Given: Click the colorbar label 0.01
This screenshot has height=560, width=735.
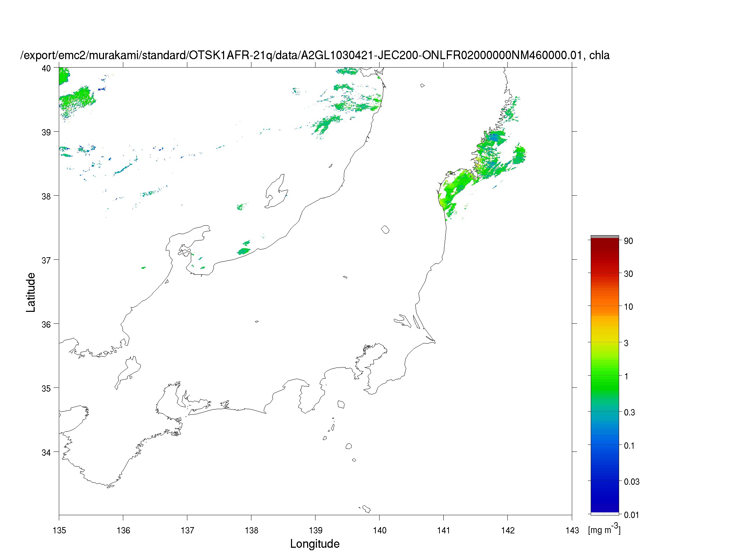Looking at the screenshot, I should (x=632, y=515).
